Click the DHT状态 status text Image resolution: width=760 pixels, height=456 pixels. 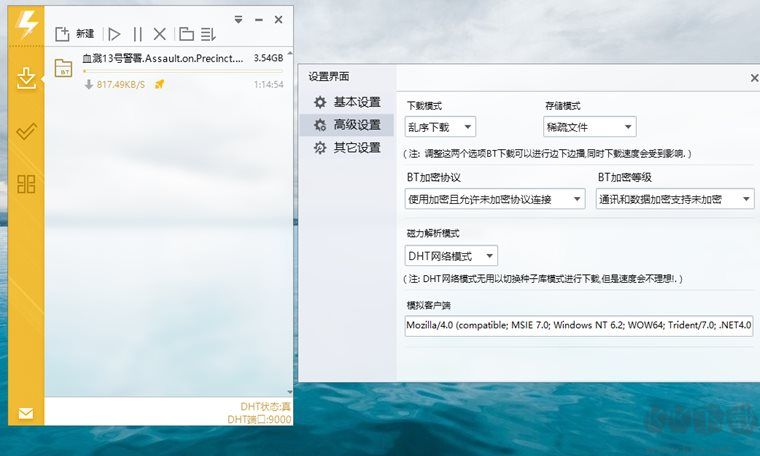click(x=266, y=407)
